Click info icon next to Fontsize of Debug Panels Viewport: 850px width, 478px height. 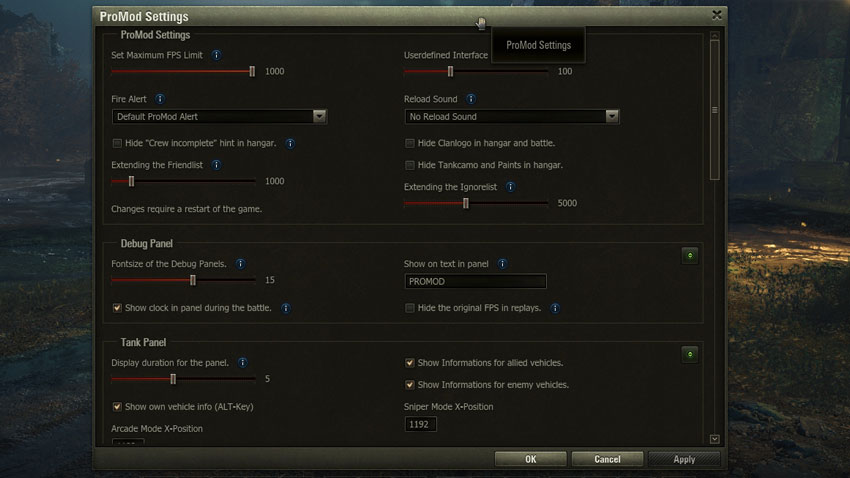240,263
